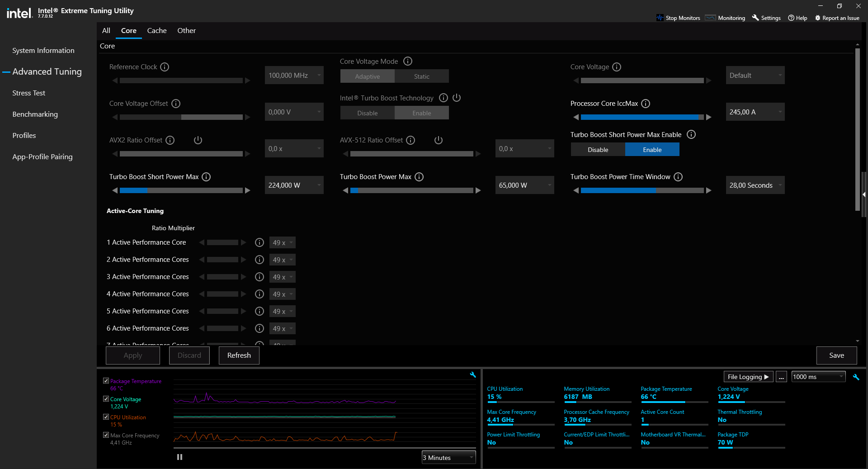Click info icon for 1 Active Performance Core

(259, 242)
